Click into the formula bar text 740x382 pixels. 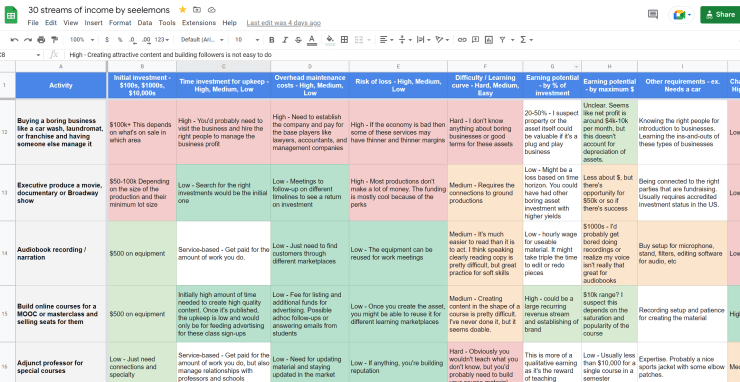point(170,55)
